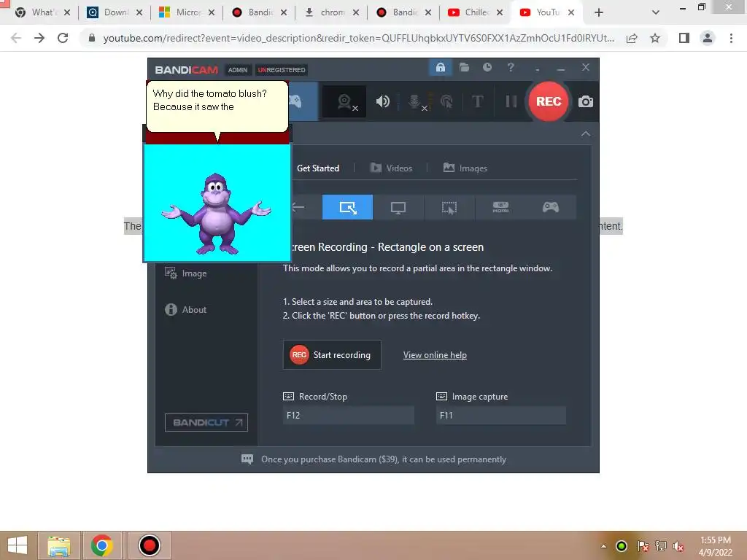Click the Start recording button
The height and width of the screenshot is (560, 747).
pyautogui.click(x=332, y=355)
